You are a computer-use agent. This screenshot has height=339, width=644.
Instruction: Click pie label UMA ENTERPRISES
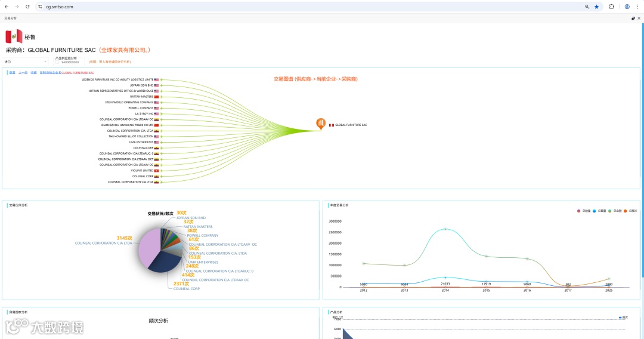[x=203, y=262]
